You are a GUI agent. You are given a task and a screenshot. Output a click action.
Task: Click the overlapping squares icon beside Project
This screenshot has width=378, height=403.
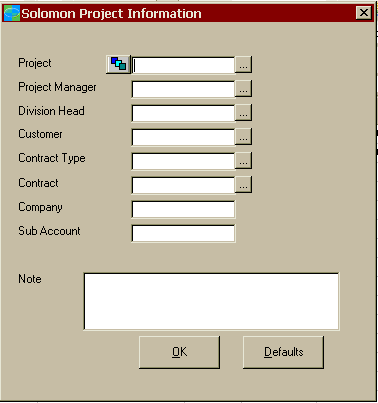tap(118, 64)
